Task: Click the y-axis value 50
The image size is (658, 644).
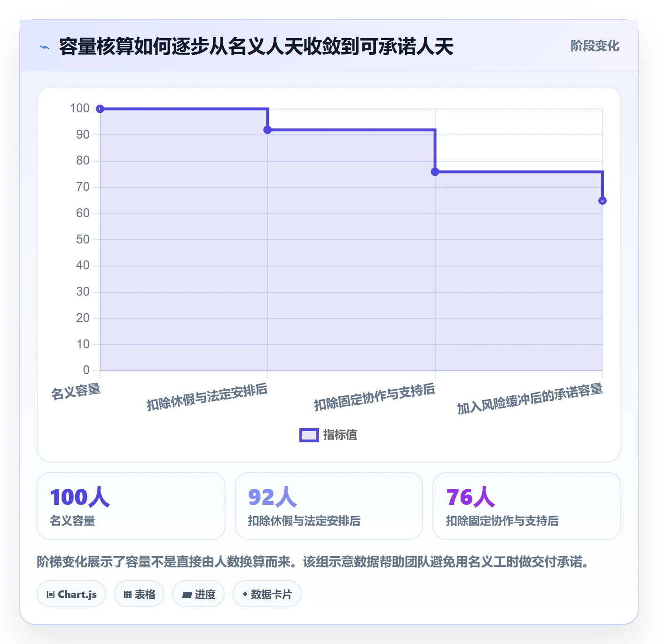Action: 83,240
